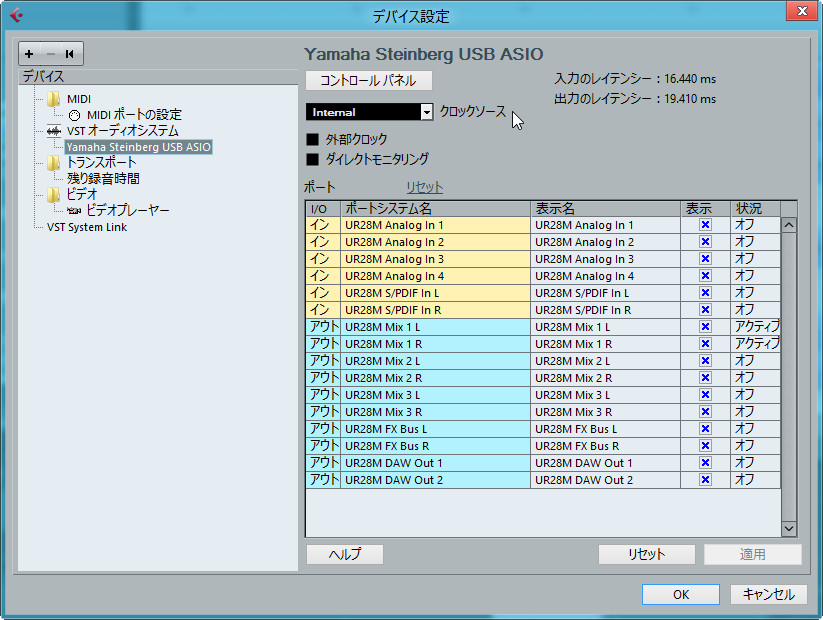Click the video player camera icon
This screenshot has height=620, width=823.
[x=73, y=211]
